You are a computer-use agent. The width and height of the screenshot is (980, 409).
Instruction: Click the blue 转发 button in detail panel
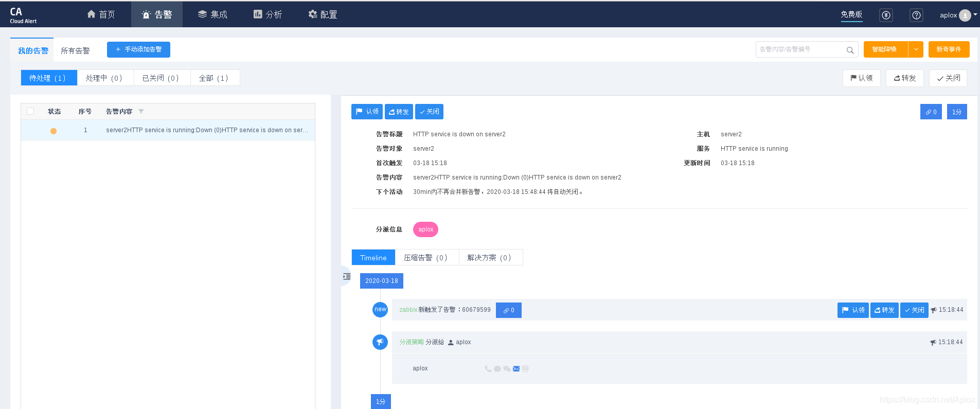[x=399, y=112]
